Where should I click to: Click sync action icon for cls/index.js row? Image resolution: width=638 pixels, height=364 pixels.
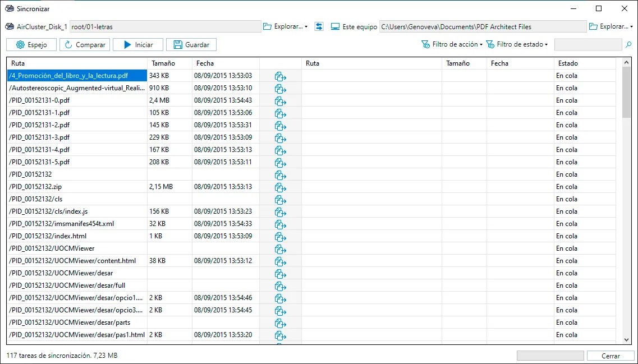pos(281,212)
